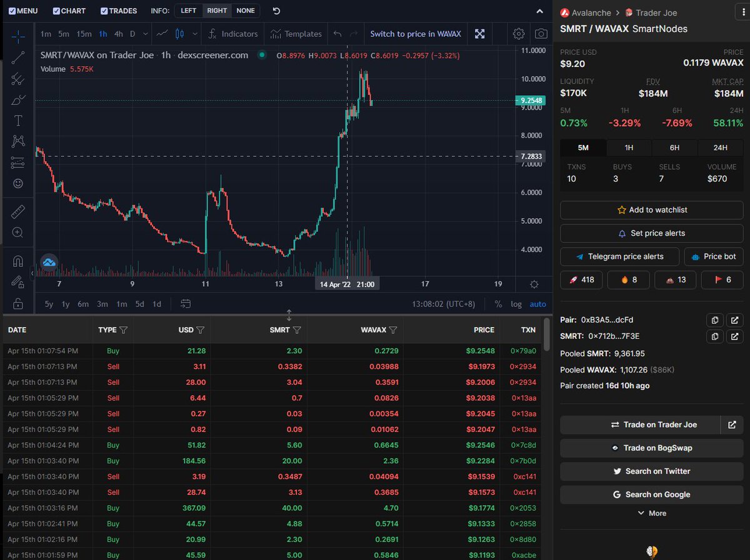This screenshot has height=560, width=750.
Task: Click Search on Twitter button
Action: point(652,471)
